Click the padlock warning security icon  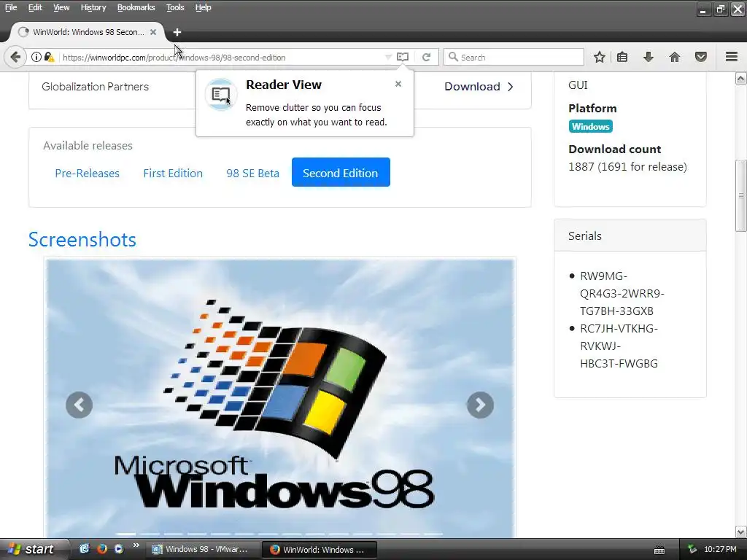click(x=49, y=57)
